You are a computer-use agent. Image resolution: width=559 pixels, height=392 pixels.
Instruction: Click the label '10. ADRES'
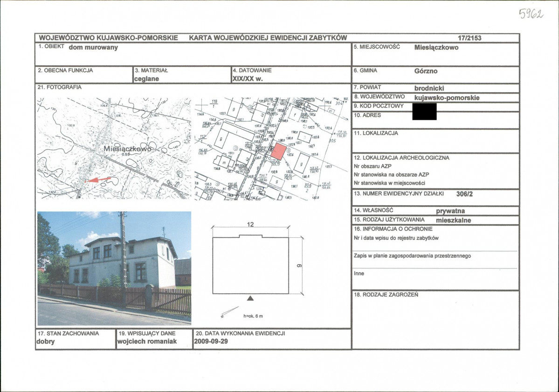click(367, 115)
